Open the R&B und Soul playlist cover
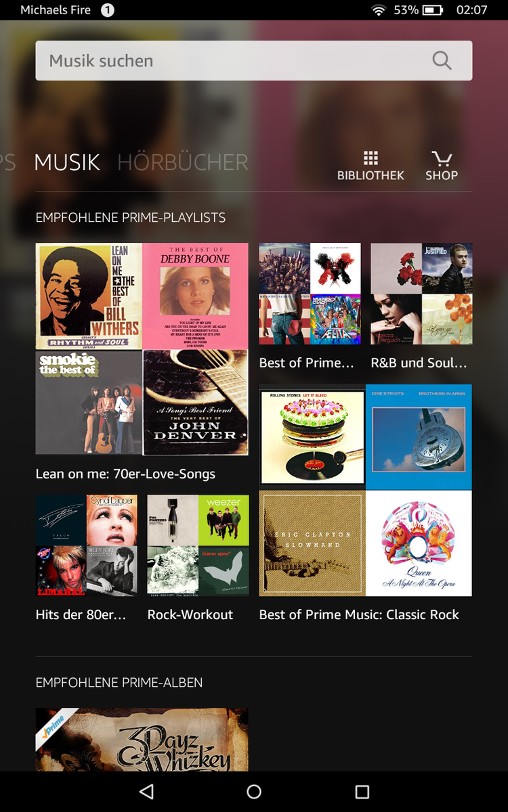508x812 pixels. [x=421, y=294]
